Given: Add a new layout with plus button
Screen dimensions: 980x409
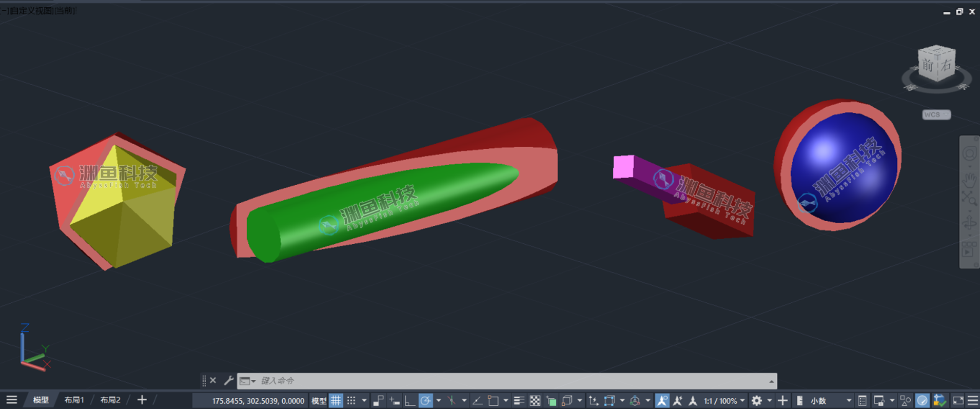Looking at the screenshot, I should click(142, 400).
